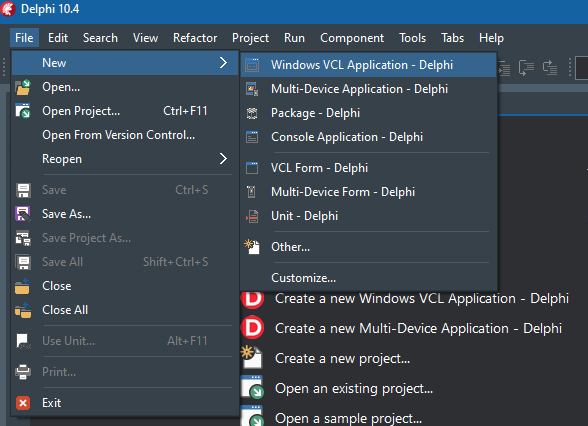Open the Component menu
This screenshot has height=426, width=588.
[352, 38]
